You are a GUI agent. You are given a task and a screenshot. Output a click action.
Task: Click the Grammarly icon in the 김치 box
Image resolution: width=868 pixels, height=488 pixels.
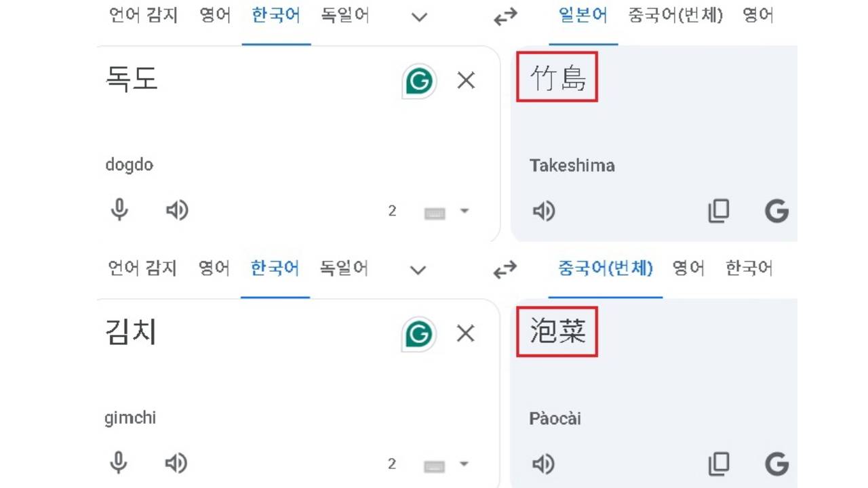point(418,333)
